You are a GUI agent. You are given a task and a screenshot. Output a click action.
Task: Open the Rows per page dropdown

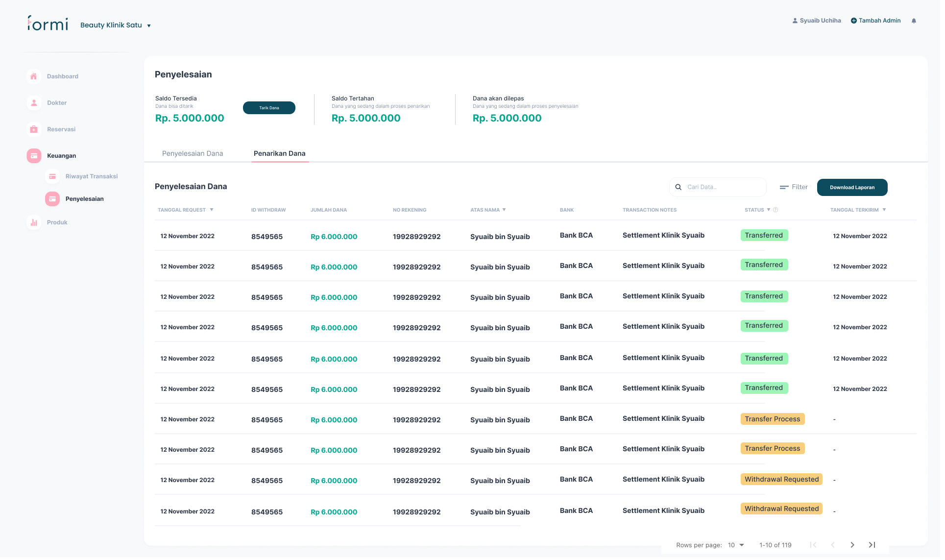point(736,545)
